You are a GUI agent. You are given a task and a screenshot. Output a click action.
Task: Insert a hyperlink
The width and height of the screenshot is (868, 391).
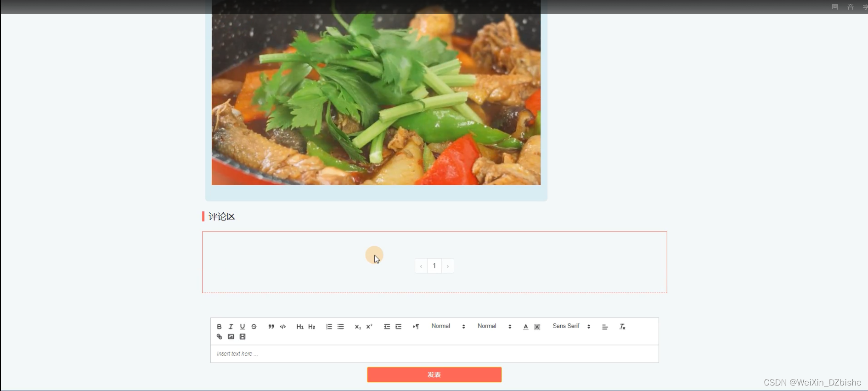[x=219, y=337]
